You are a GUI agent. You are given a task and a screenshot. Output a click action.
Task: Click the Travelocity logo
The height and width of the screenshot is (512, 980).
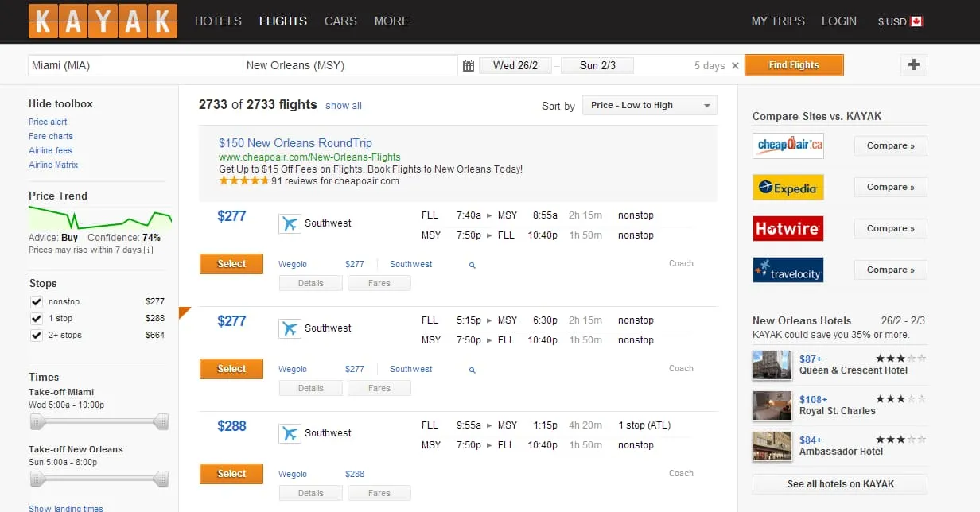coord(787,270)
